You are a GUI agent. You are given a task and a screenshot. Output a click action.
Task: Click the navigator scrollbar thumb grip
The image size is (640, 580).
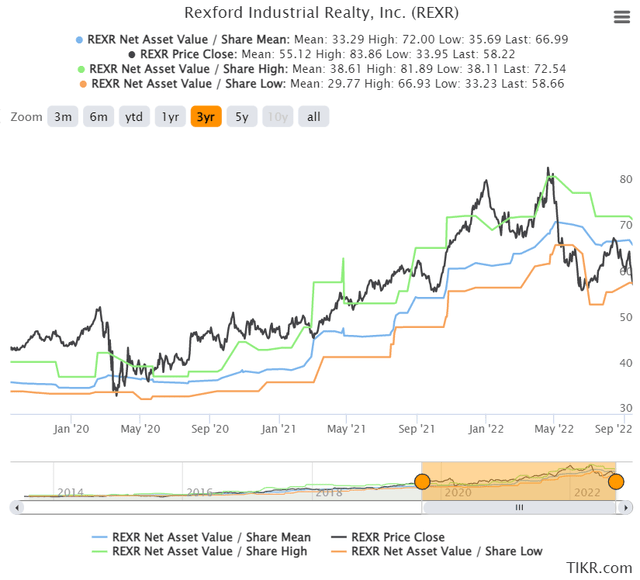coord(519,507)
